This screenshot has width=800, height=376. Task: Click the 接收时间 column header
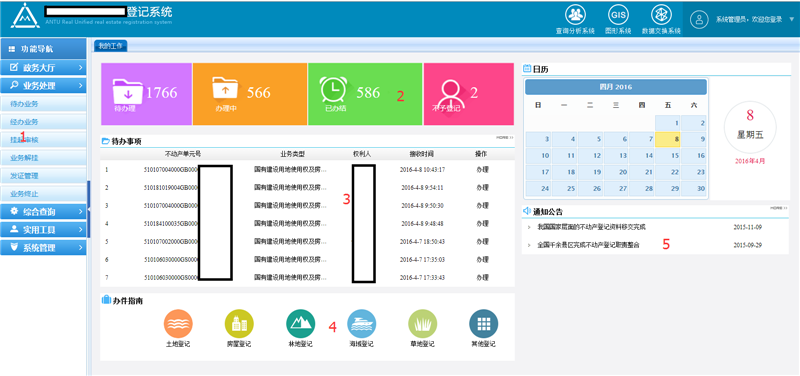click(x=421, y=154)
